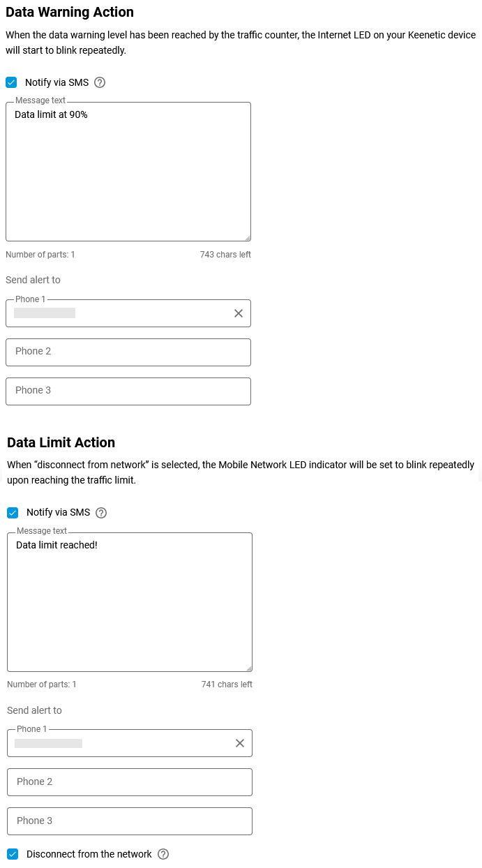Open help for Notify via SMS under Data Limit
The width and height of the screenshot is (482, 868).
[x=100, y=512]
